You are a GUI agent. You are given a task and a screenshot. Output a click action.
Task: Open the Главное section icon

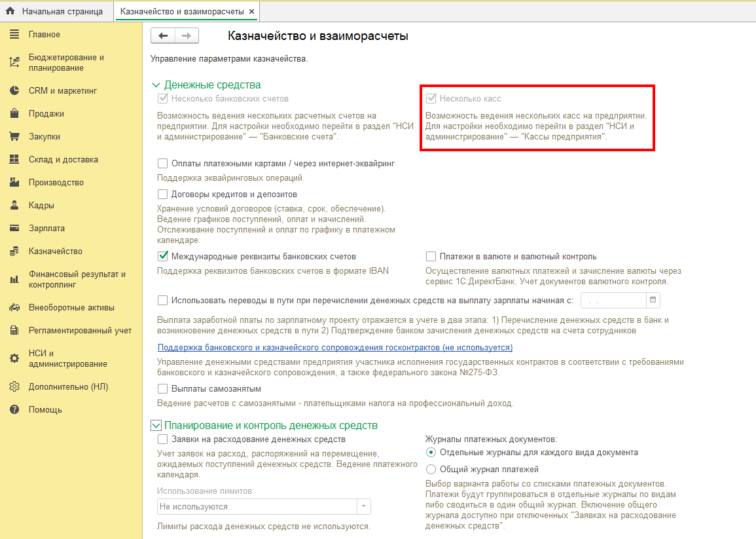(14, 34)
